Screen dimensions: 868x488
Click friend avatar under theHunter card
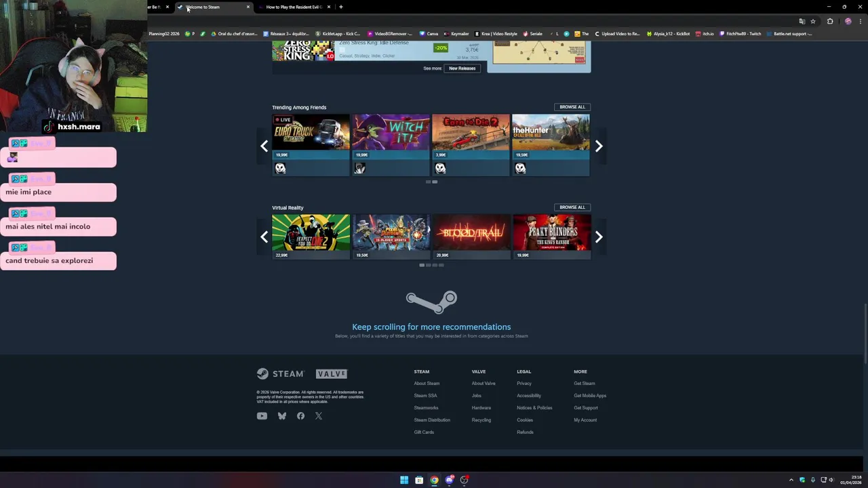click(520, 168)
